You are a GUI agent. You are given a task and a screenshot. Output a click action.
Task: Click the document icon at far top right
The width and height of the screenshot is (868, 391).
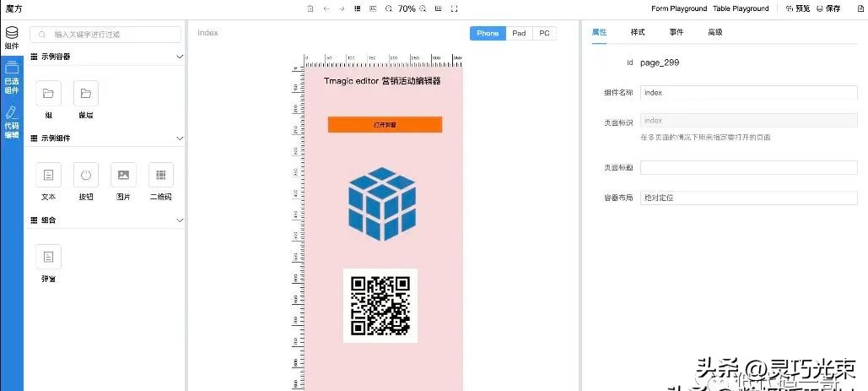pyautogui.click(x=860, y=8)
